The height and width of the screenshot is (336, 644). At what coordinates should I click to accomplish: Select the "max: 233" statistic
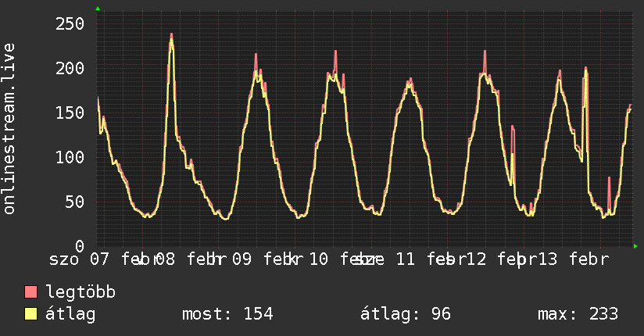tap(578, 314)
